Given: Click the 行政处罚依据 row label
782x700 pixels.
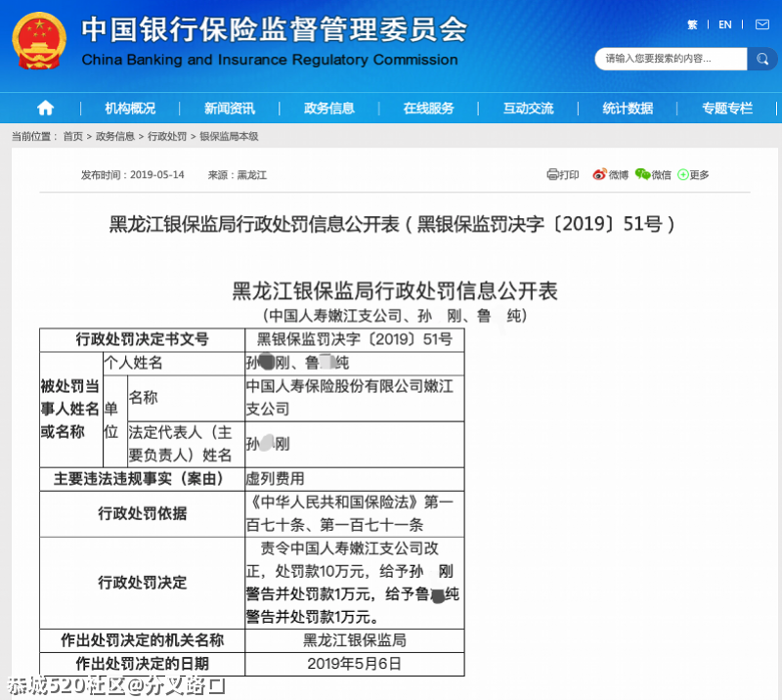Looking at the screenshot, I should (142, 513).
